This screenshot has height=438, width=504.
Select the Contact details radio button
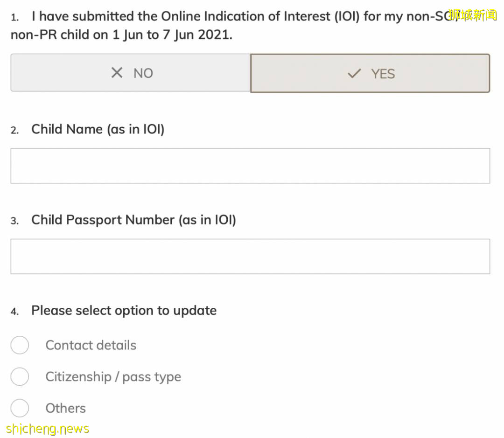pyautogui.click(x=20, y=345)
